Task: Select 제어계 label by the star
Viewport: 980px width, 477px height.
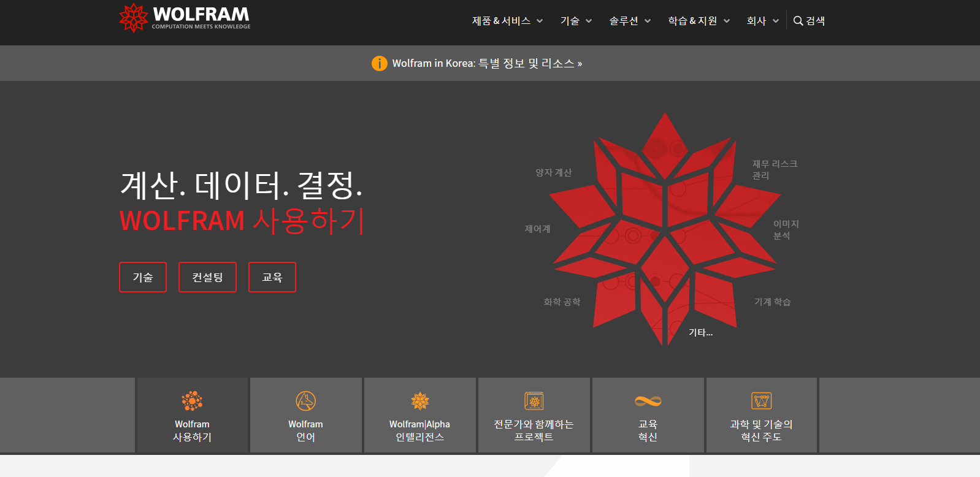Action: [537, 229]
